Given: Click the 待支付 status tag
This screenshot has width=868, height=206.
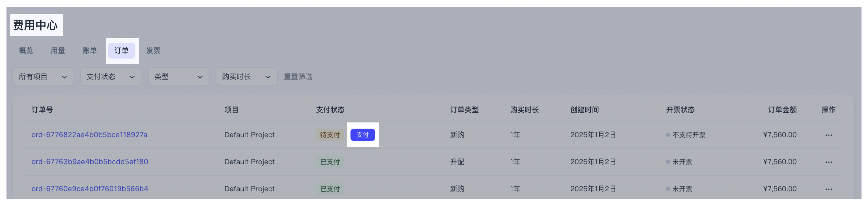Looking at the screenshot, I should pyautogui.click(x=329, y=135).
